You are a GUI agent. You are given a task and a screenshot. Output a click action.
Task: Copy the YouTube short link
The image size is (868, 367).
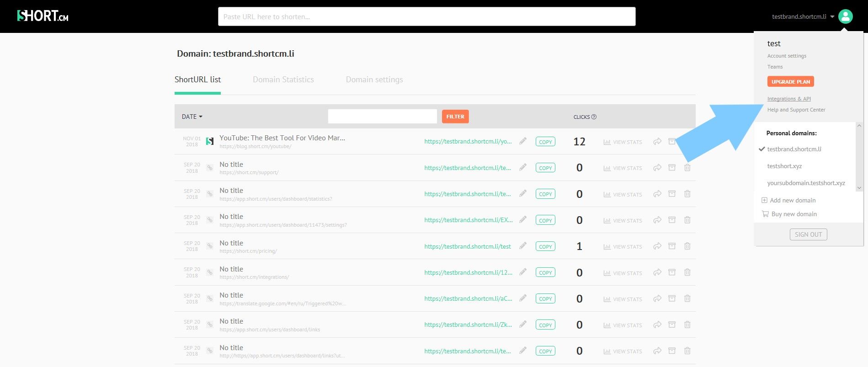[x=545, y=142]
